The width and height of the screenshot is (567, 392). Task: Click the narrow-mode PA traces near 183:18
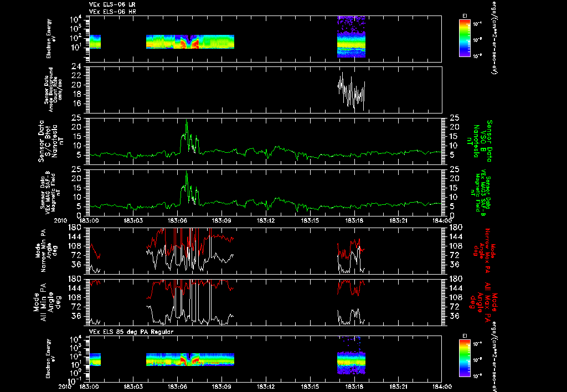tap(351, 255)
